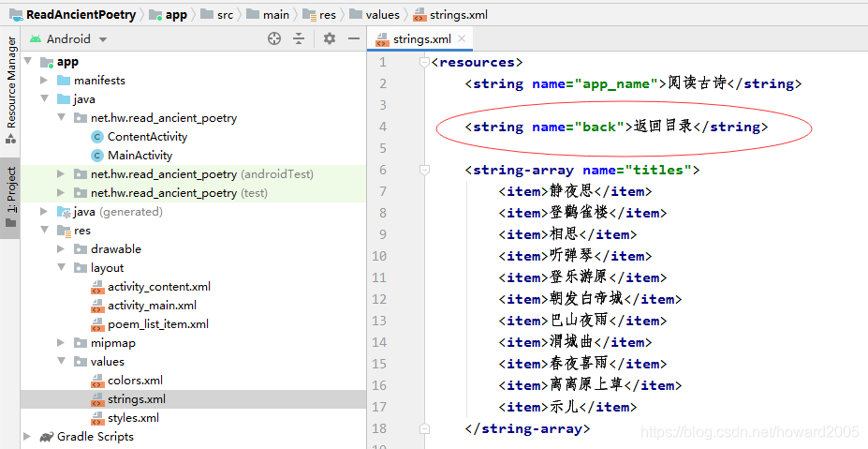868x449 pixels.
Task: Collapse the values folder arrow
Action: coord(62,362)
